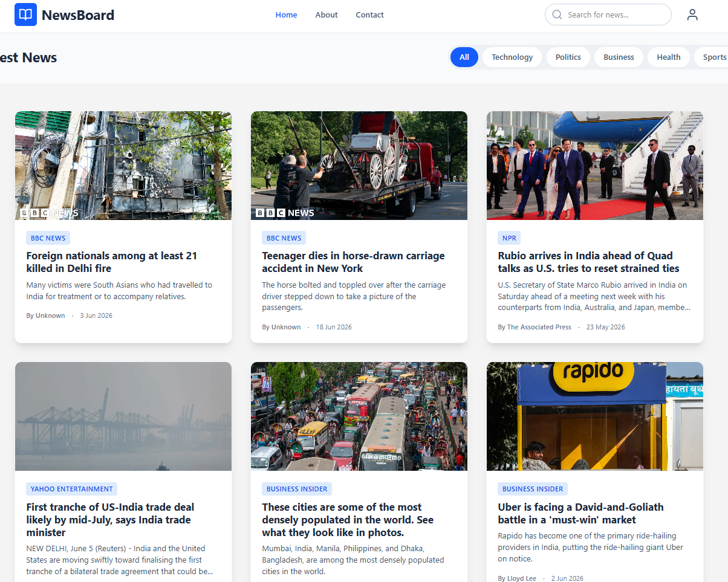Open the Contact page link
This screenshot has height=582, width=728.
coord(369,15)
